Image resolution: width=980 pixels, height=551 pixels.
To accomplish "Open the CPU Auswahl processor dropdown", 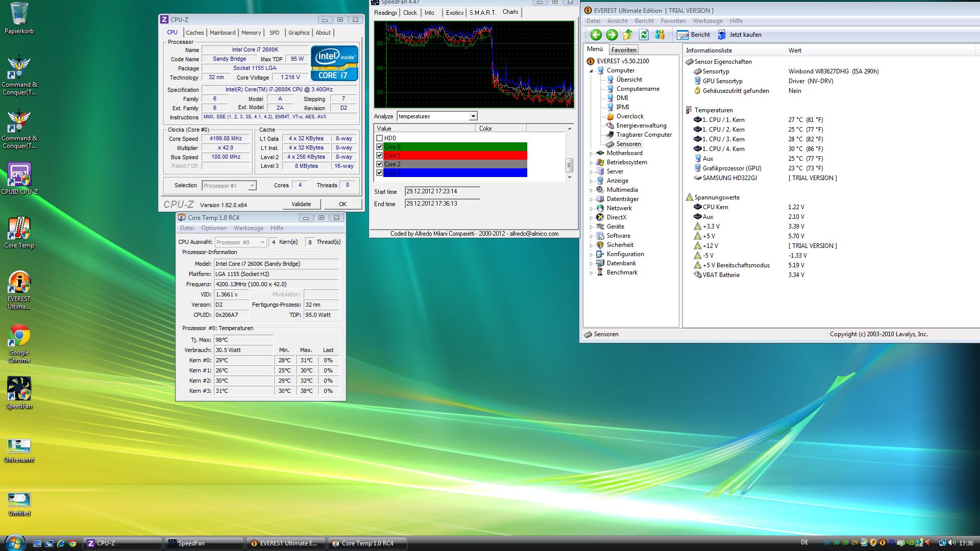I will (262, 242).
